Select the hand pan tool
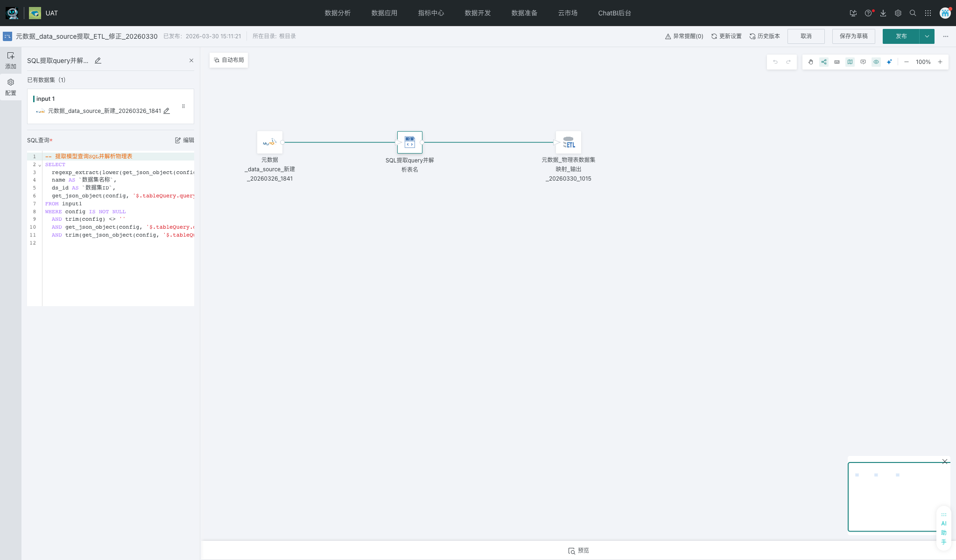 [811, 62]
